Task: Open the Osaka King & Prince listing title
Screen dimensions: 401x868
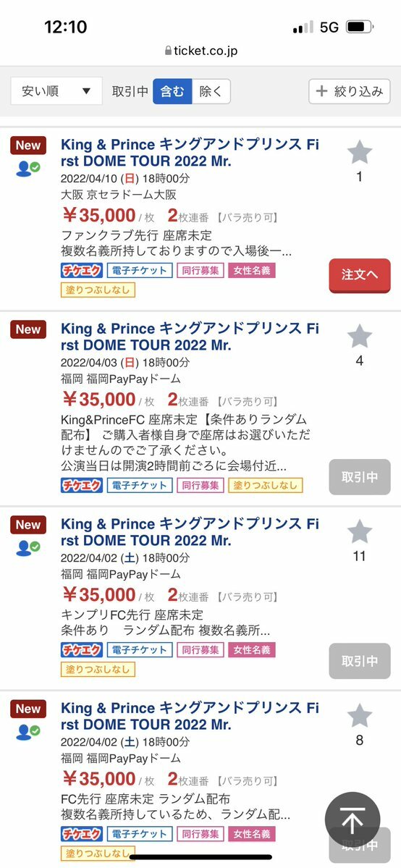Action: coord(190,153)
